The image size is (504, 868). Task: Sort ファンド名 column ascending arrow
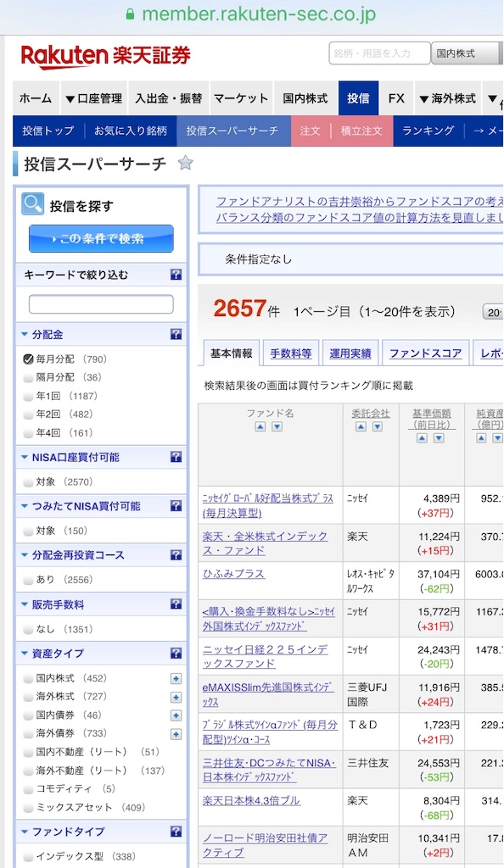pyautogui.click(x=260, y=427)
